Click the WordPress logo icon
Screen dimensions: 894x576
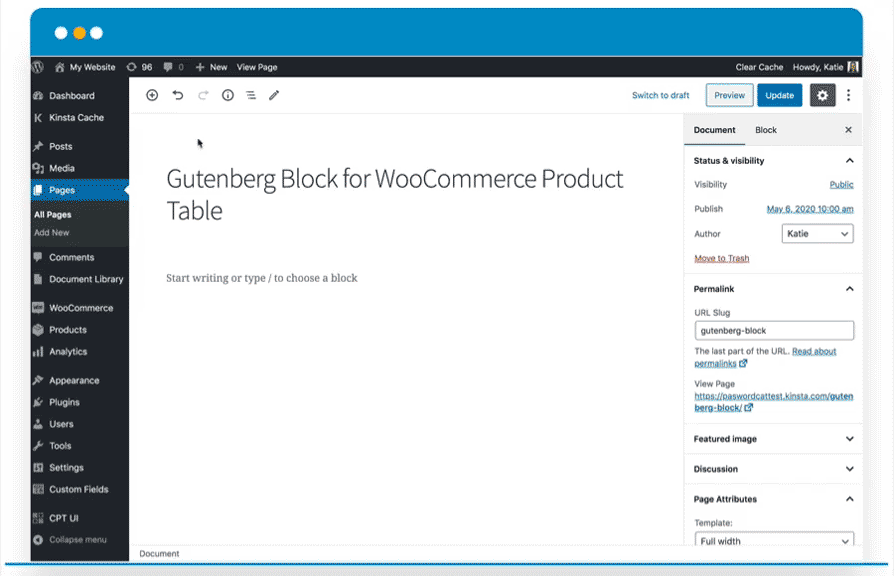(x=38, y=67)
